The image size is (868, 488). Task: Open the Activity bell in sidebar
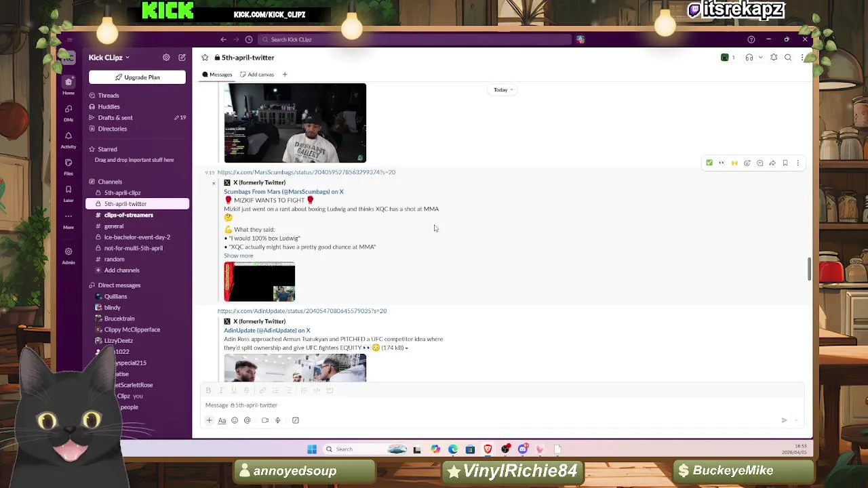coord(68,140)
